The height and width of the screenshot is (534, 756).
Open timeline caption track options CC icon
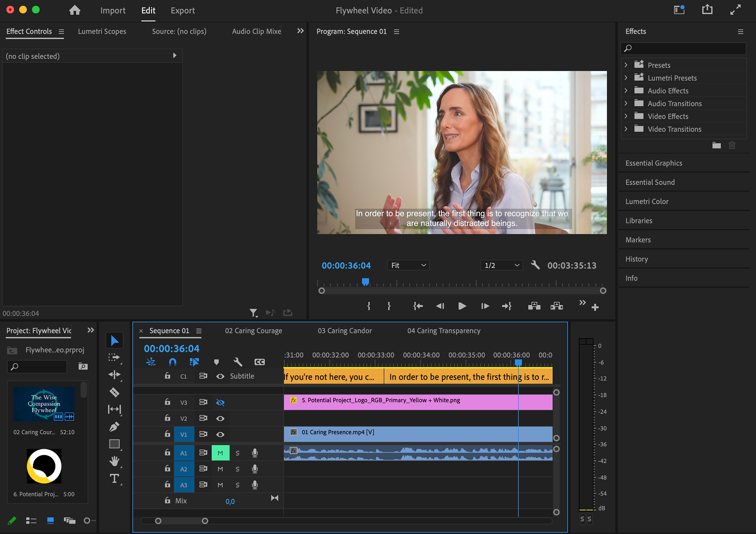(259, 362)
